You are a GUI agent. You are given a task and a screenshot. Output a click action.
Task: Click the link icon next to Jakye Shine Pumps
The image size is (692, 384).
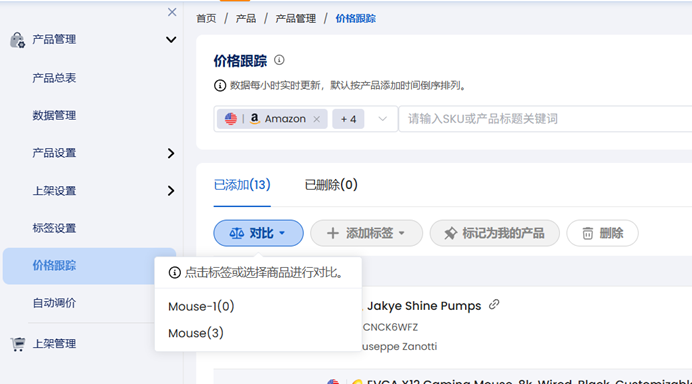(494, 305)
